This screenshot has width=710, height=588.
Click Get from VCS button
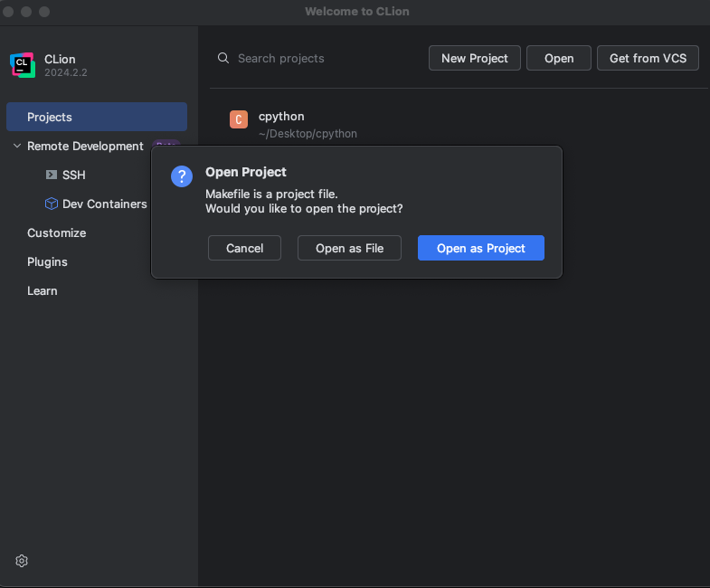coord(647,58)
